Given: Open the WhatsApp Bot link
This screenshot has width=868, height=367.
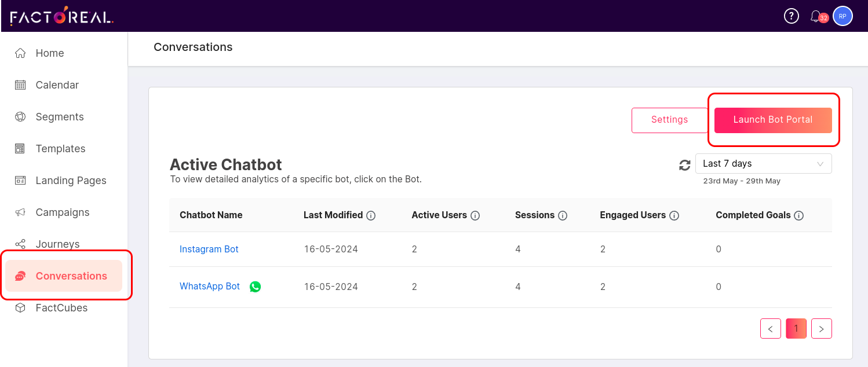Looking at the screenshot, I should (x=210, y=287).
